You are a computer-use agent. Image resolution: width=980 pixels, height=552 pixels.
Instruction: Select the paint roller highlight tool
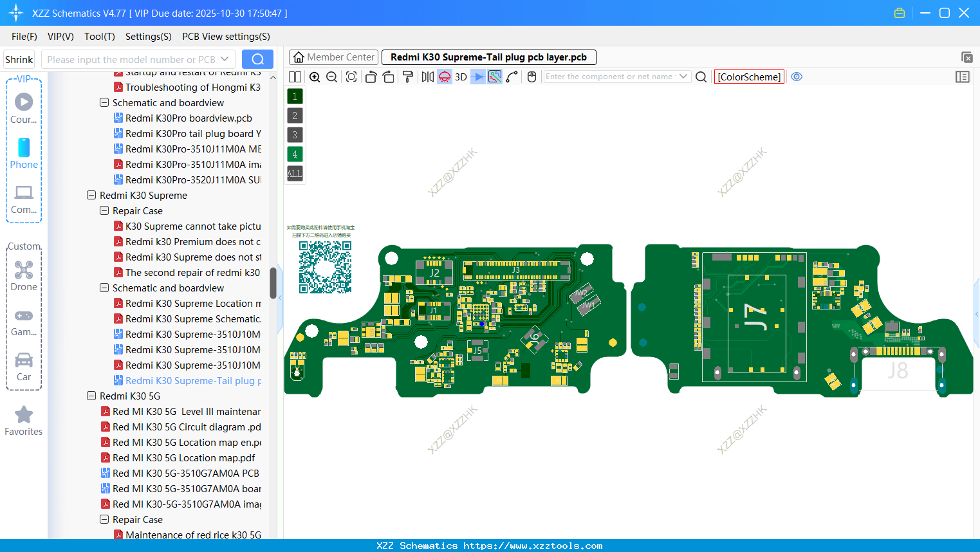tap(408, 77)
